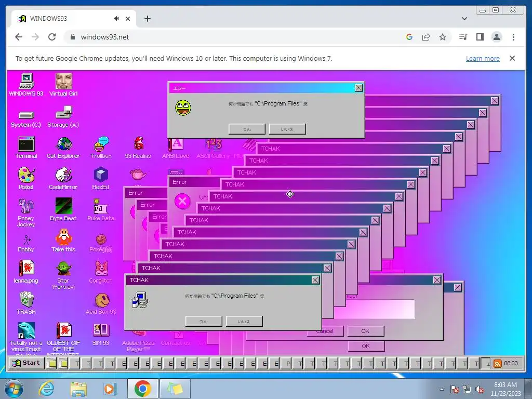
Task: Open System (C:) drive icon
Action: tap(26, 119)
